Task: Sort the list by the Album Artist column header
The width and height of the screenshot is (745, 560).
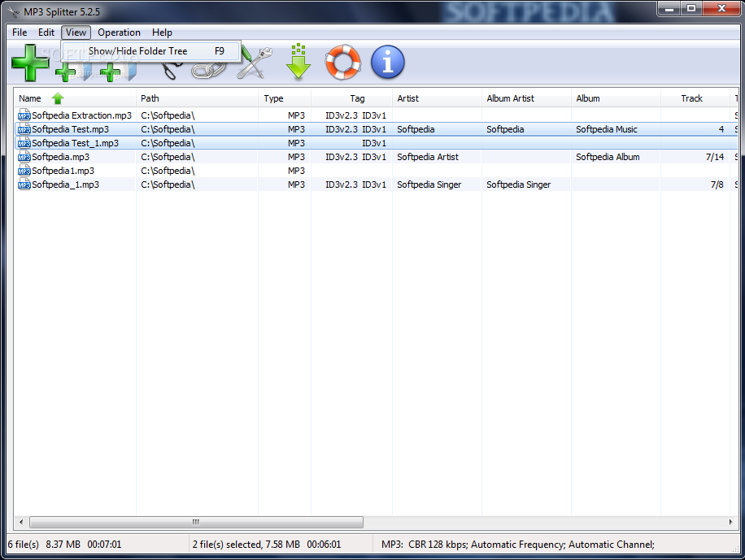Action: pyautogui.click(x=526, y=98)
